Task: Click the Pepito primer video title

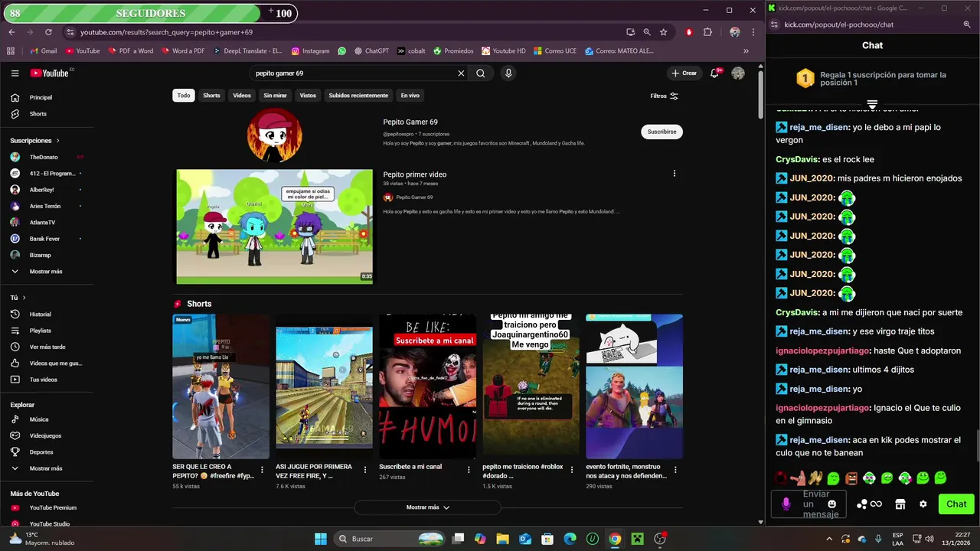Action: (415, 174)
